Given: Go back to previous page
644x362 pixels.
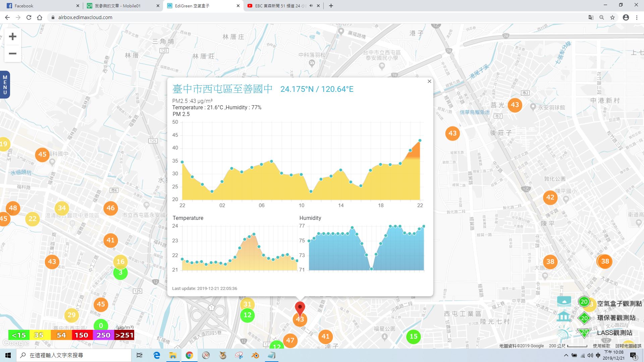Looking at the screenshot, I should pyautogui.click(x=7, y=17).
